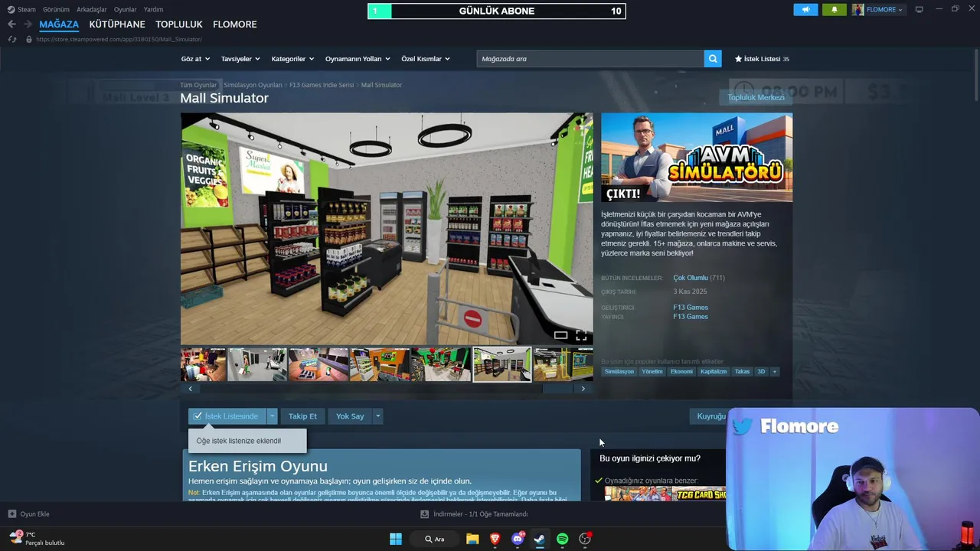980x551 pixels.
Task: Open the Göz at dropdown menu
Action: point(194,59)
